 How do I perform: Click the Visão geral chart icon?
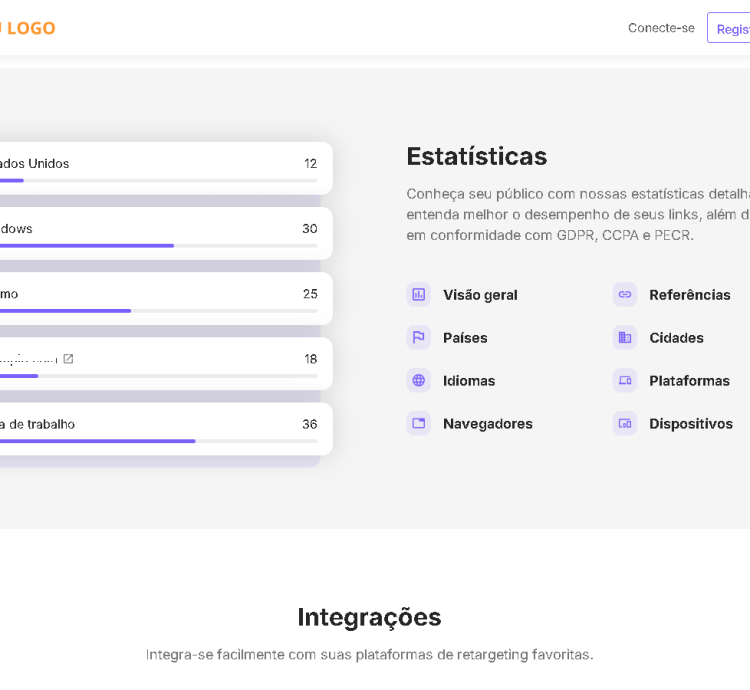[x=418, y=295]
